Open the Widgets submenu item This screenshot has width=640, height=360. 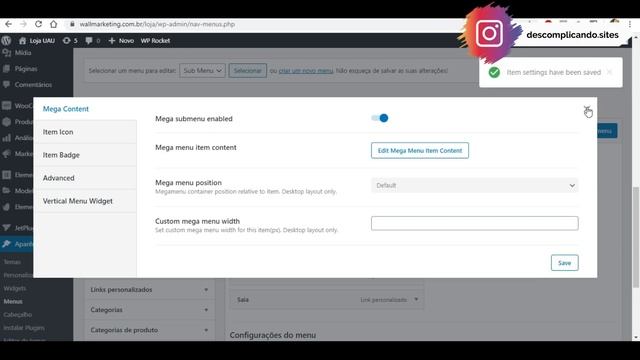click(15, 288)
